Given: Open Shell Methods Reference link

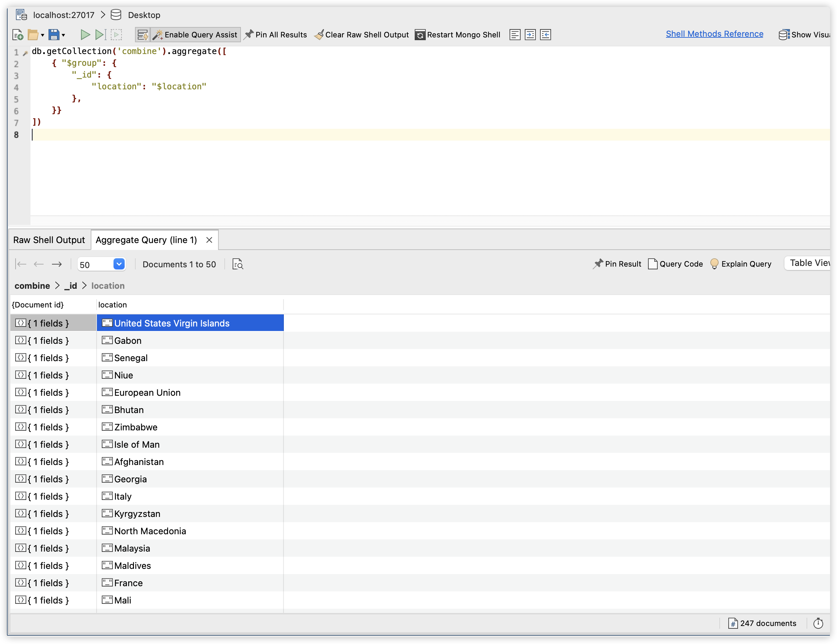Looking at the screenshot, I should point(714,34).
